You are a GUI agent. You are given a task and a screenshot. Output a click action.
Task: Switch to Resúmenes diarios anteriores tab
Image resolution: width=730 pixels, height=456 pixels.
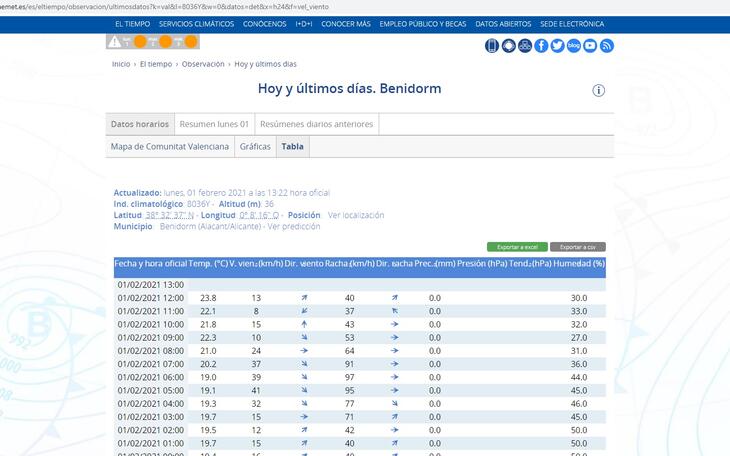(317, 124)
